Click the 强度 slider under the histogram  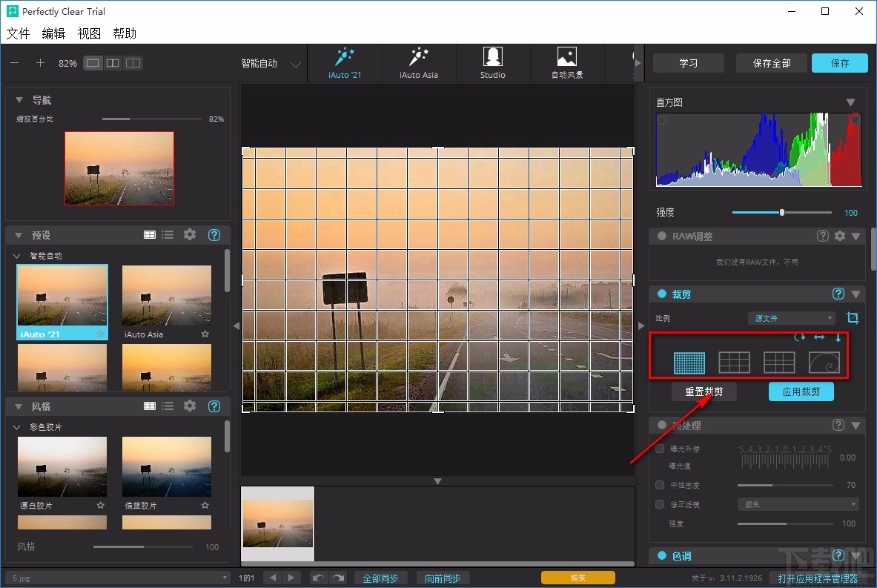click(781, 213)
